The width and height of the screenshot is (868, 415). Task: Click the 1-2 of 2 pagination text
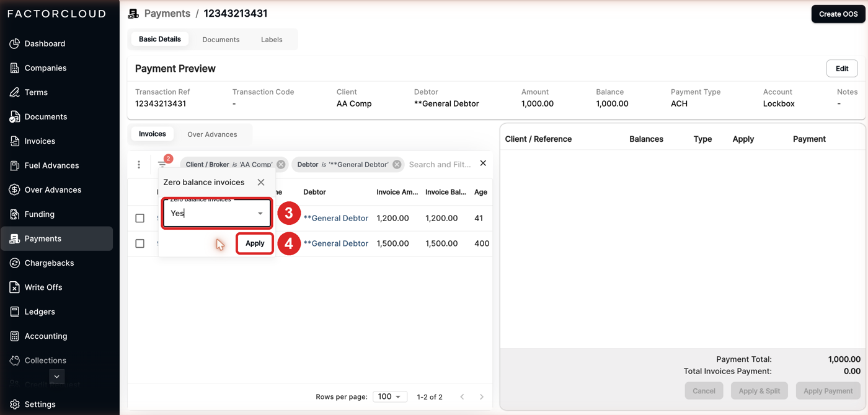tap(430, 397)
